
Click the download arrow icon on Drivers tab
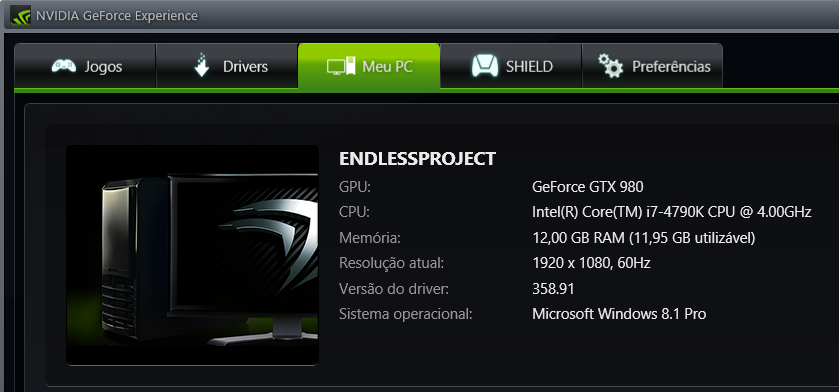point(201,65)
